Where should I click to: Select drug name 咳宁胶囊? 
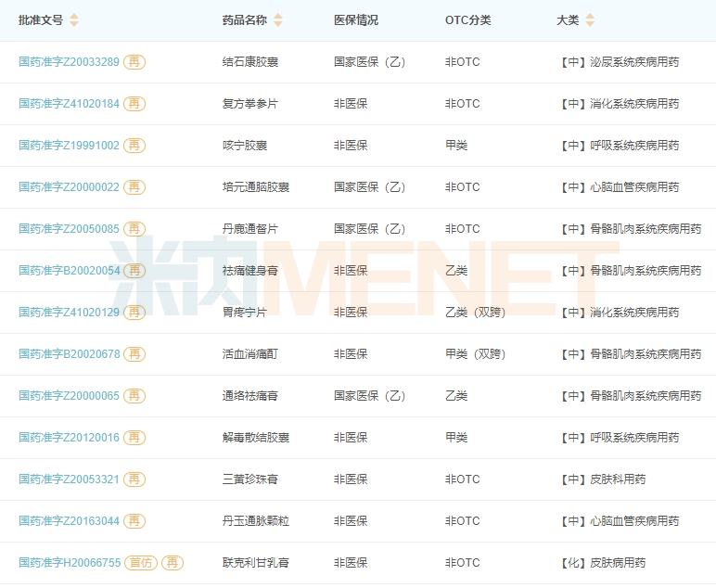click(x=245, y=146)
